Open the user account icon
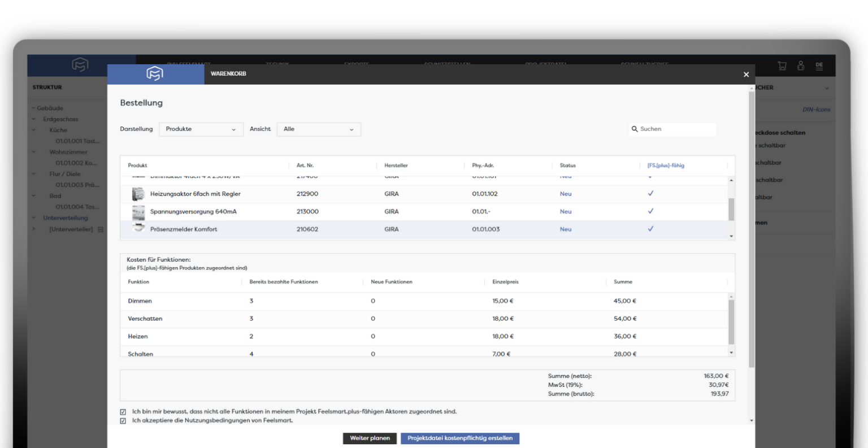The height and width of the screenshot is (448, 868). [x=801, y=66]
